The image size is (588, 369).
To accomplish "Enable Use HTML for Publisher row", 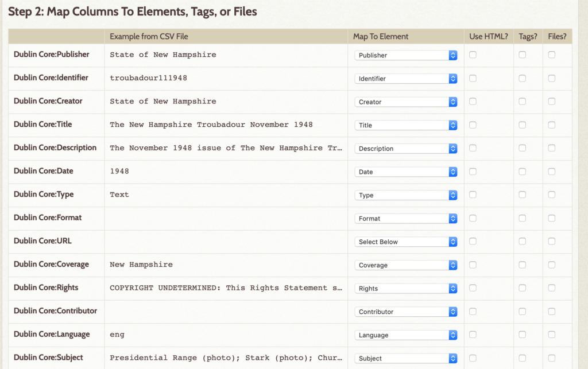I will [x=473, y=55].
